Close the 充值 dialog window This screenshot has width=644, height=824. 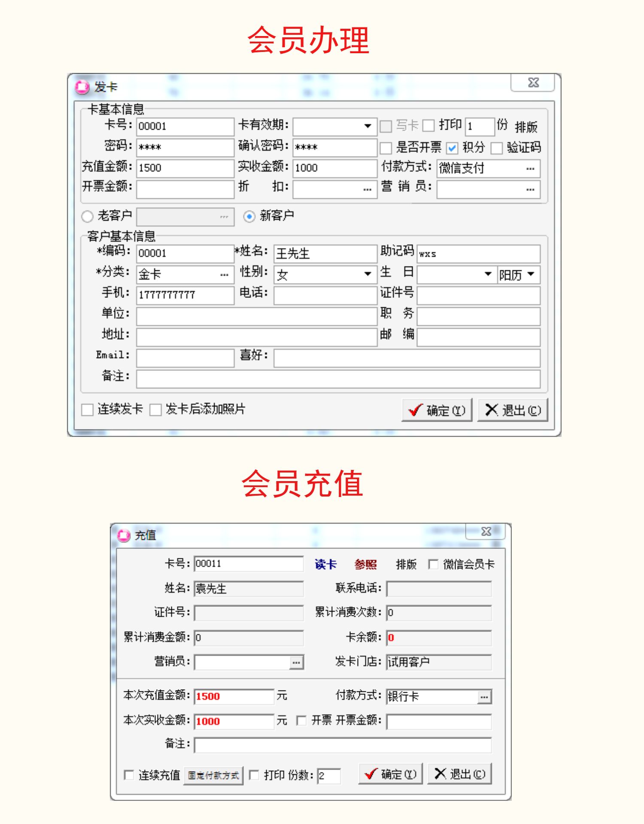click(x=486, y=531)
